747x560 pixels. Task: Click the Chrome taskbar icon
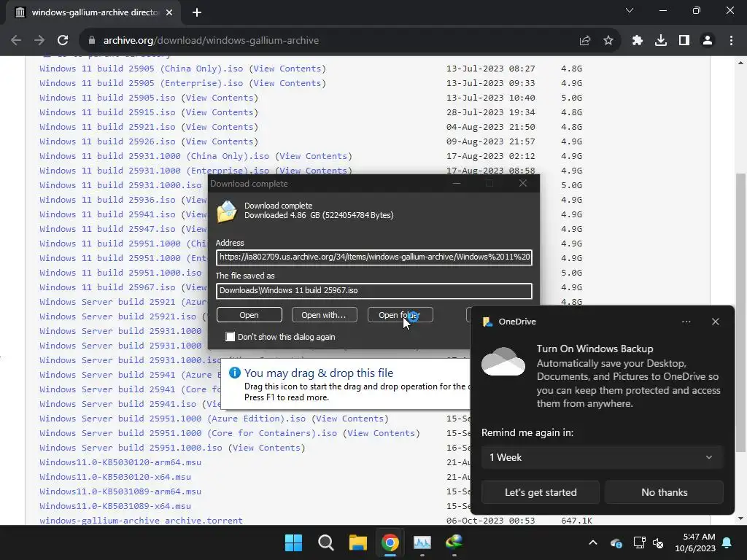[x=390, y=542]
